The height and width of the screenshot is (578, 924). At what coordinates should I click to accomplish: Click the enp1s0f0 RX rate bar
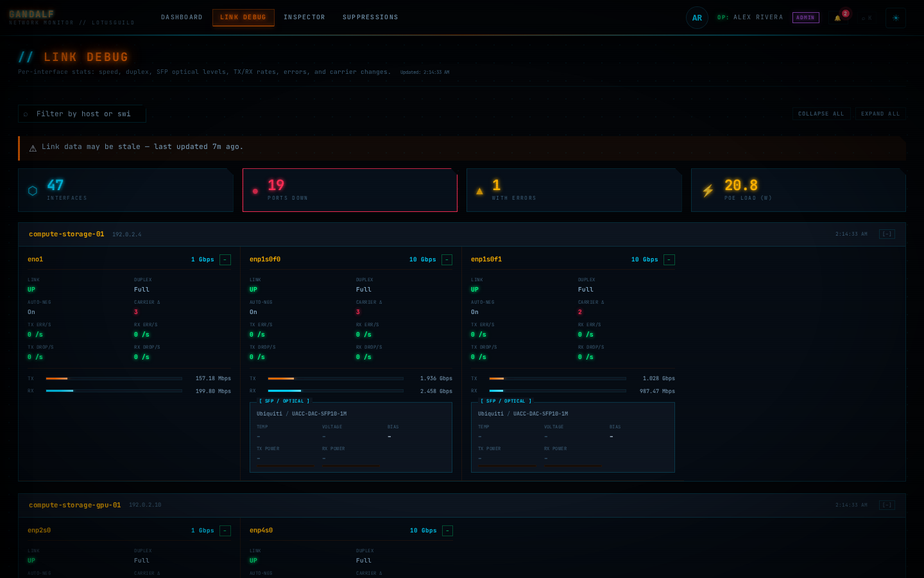coord(336,391)
